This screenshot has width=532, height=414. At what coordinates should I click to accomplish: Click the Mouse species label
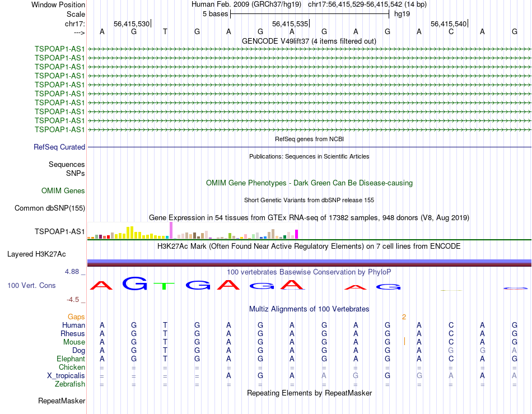[x=74, y=342]
